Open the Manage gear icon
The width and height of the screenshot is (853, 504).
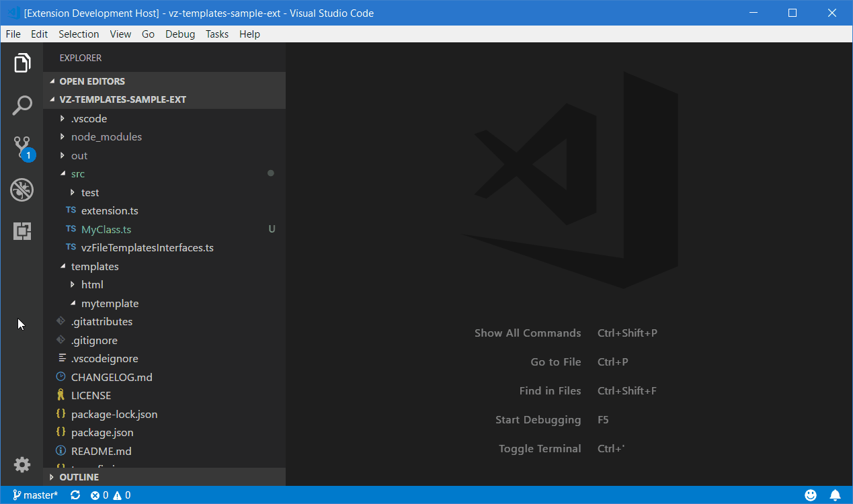22,464
